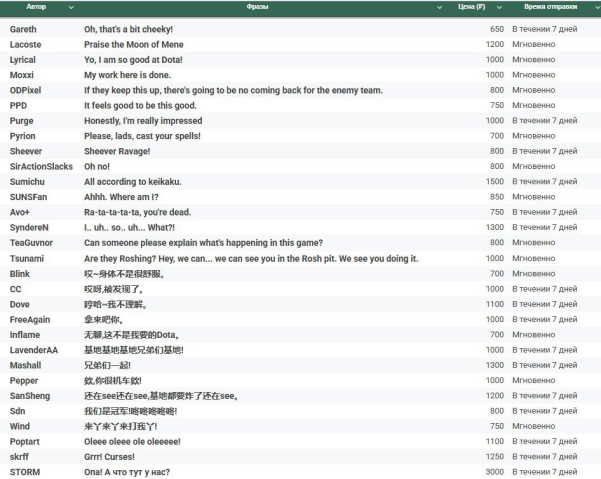
Task: Select the price 1500 in Sumichu row
Action: (x=493, y=182)
